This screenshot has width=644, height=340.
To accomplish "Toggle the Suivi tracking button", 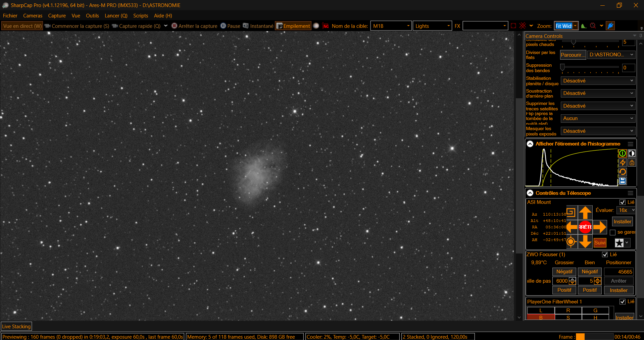I will (600, 243).
